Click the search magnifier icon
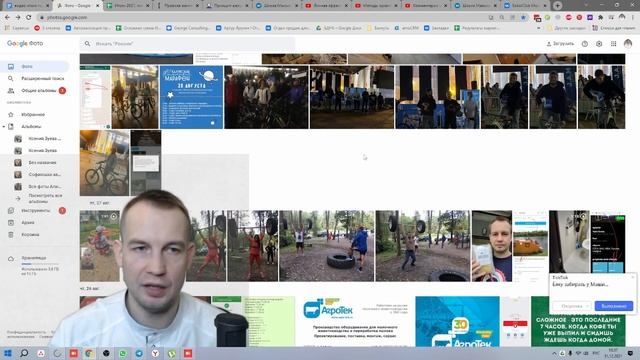Viewport: 640px width, 360px height. tap(87, 44)
